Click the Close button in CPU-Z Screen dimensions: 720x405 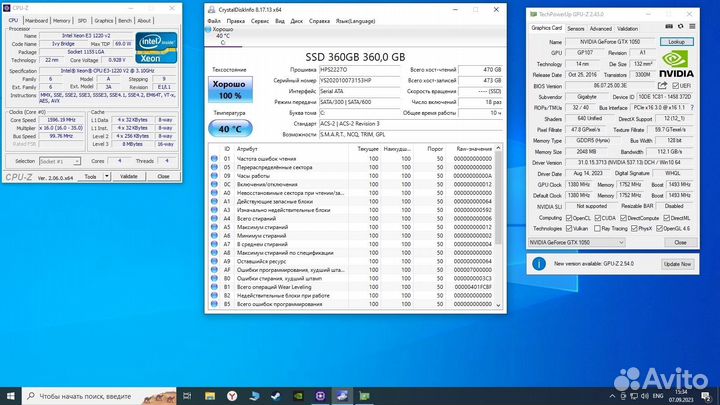[x=163, y=176]
